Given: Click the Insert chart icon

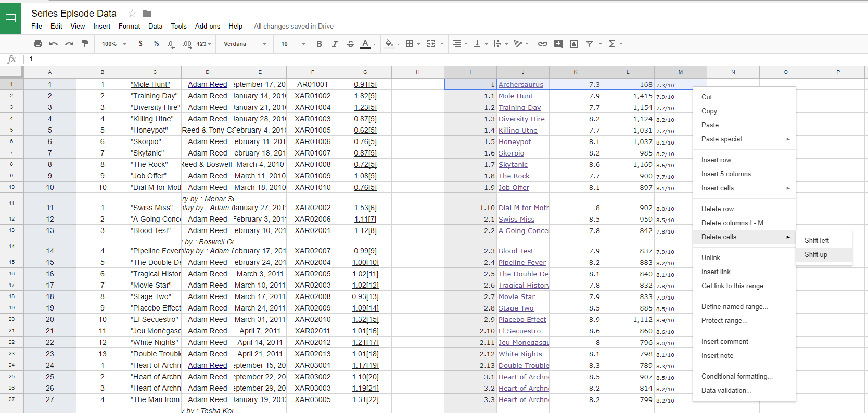Looking at the screenshot, I should [x=573, y=44].
